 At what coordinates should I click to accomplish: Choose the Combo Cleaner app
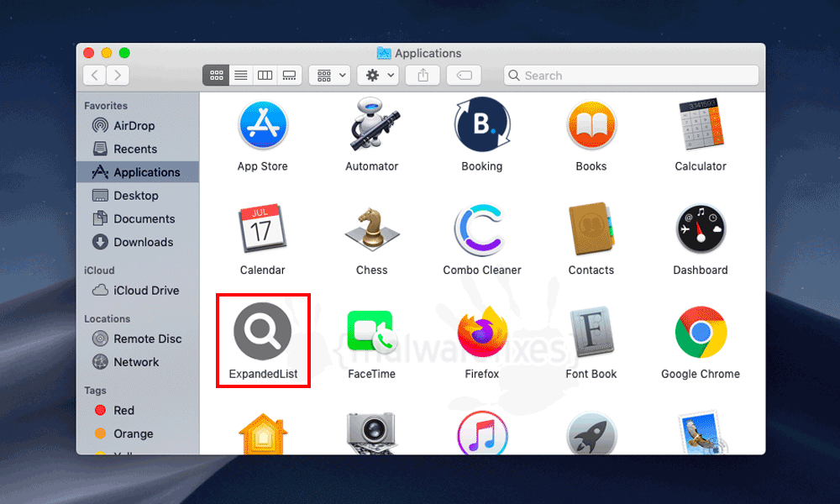(x=481, y=230)
